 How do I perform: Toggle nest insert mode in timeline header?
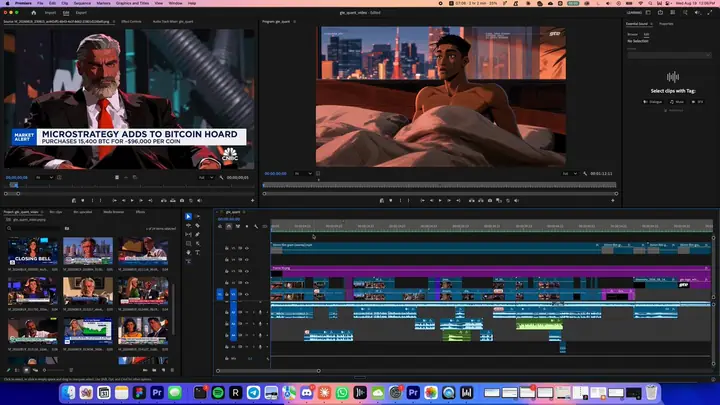coord(220,226)
